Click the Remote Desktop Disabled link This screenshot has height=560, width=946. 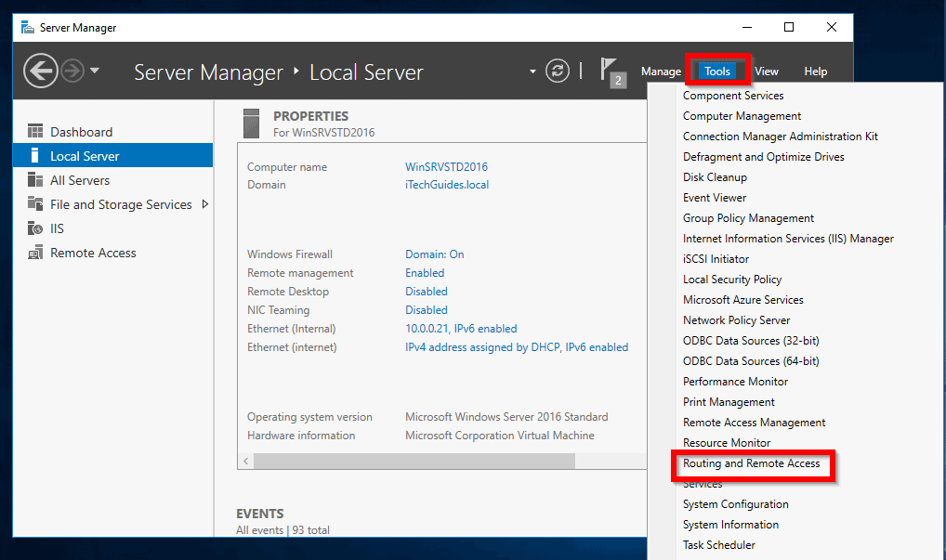tap(426, 292)
